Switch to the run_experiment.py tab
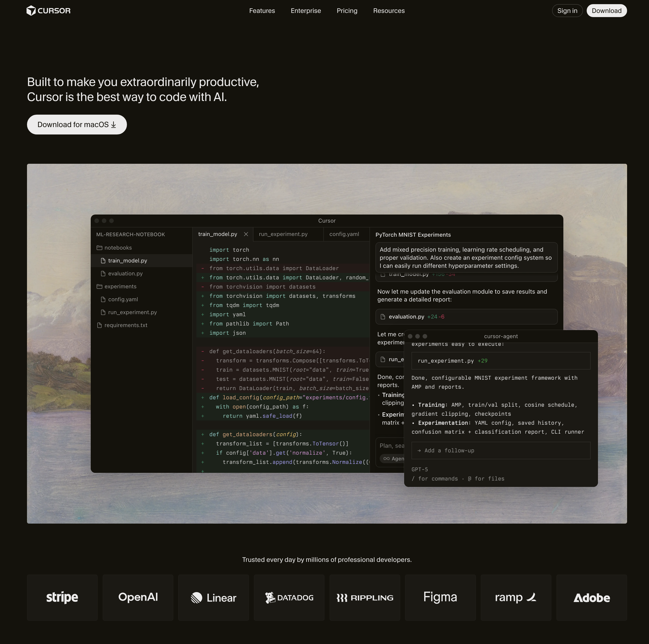Viewport: 649px width, 644px height. (283, 234)
